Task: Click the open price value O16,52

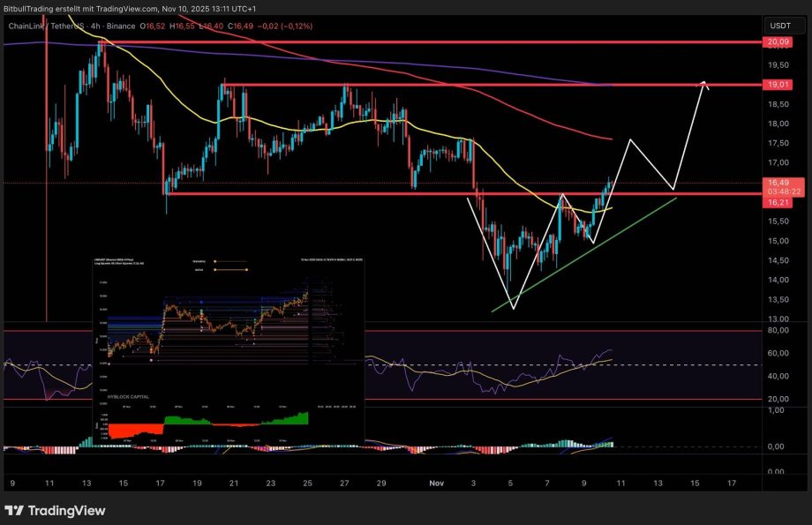Action: (154, 26)
